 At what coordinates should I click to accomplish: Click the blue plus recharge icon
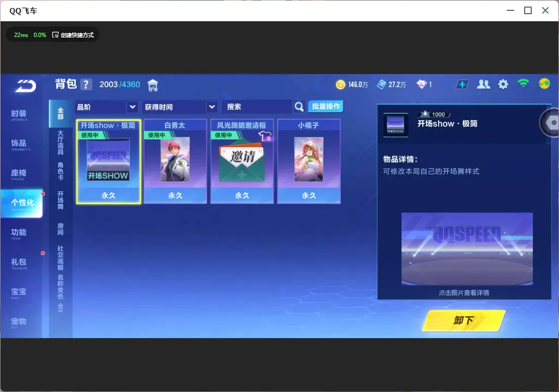[x=462, y=84]
